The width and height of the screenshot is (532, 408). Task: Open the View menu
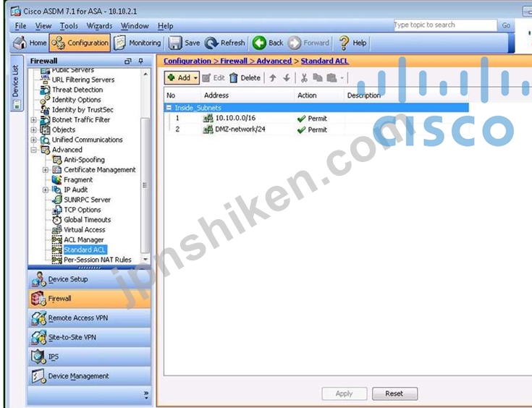(x=43, y=26)
